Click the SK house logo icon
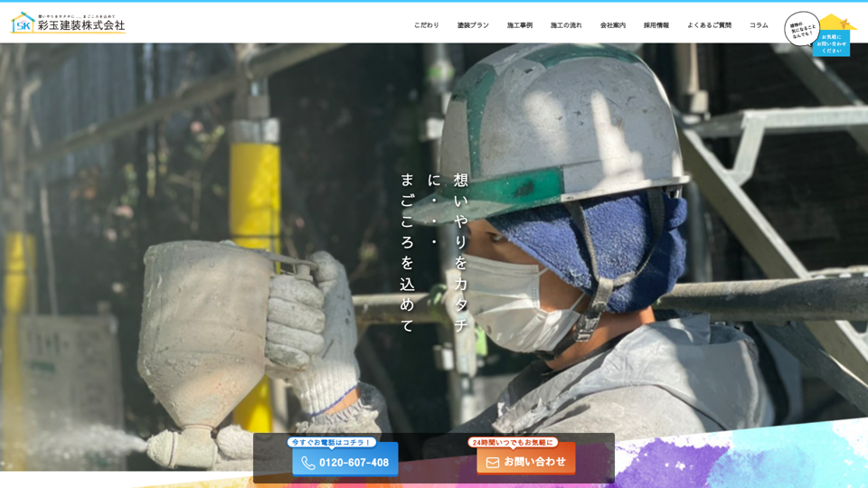This screenshot has width=868, height=488. [23, 23]
